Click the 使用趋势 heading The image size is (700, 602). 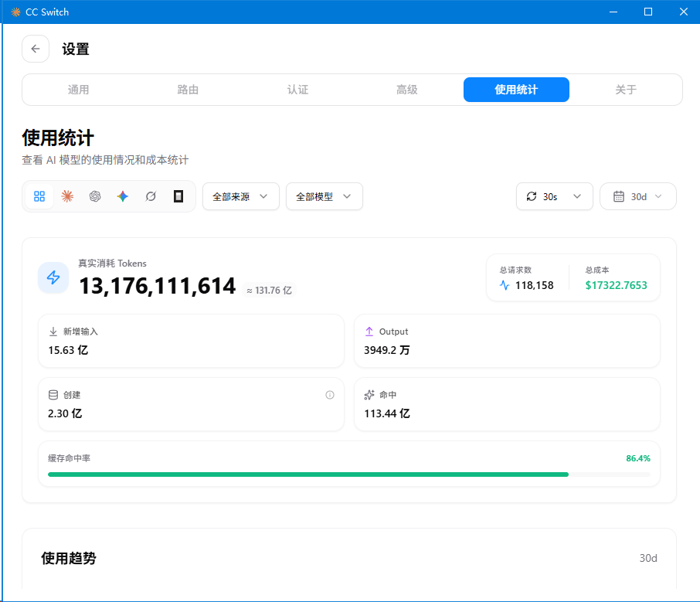click(69, 558)
